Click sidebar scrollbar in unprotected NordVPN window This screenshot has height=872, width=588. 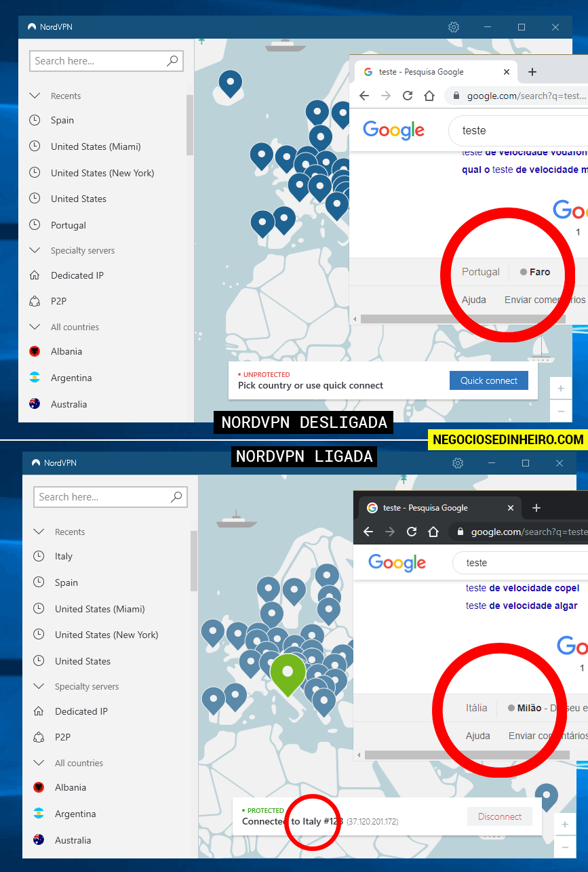coord(190,125)
